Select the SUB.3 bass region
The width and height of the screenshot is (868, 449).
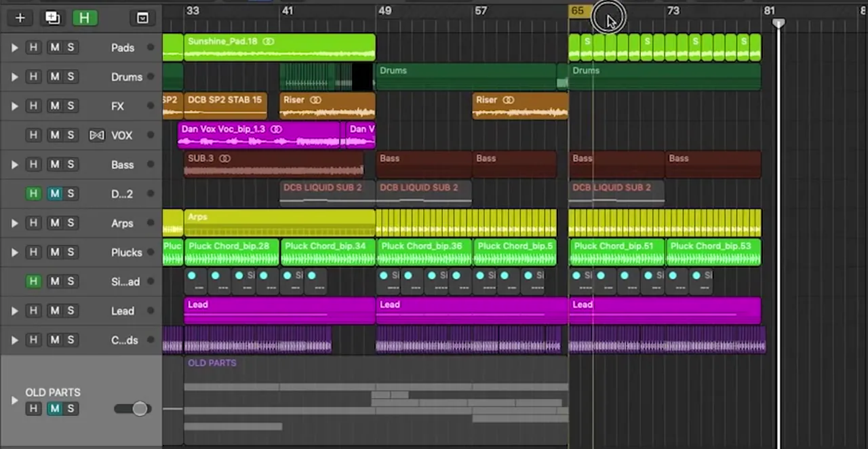[274, 164]
